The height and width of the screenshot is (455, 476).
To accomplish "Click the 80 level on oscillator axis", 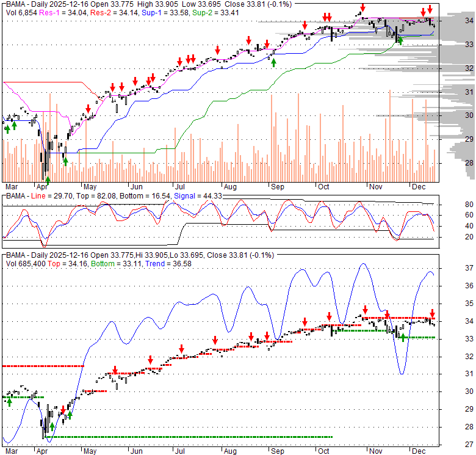I will [x=469, y=205].
